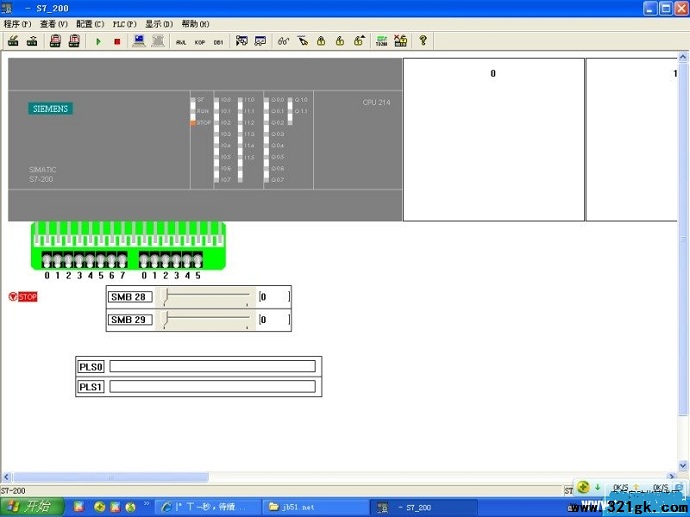This screenshot has width=690, height=517.
Task: Switch to the Internet Explorer taskbar button
Action: (208, 507)
